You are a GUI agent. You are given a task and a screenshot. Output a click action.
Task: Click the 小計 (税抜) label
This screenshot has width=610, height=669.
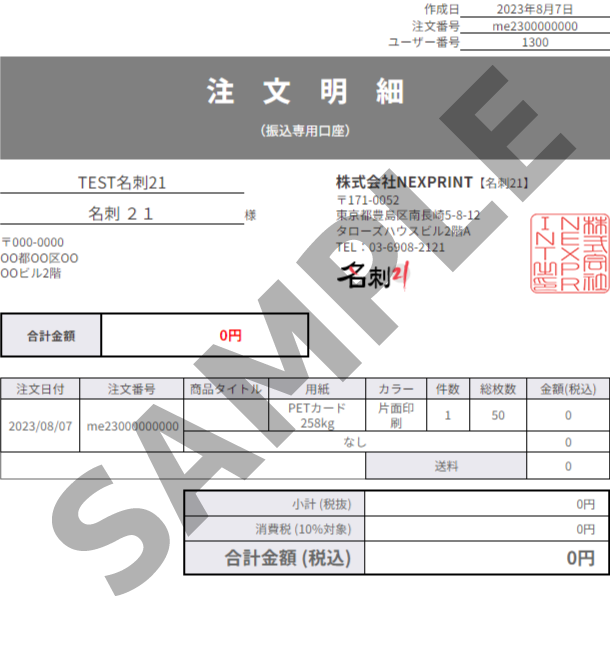point(322,504)
